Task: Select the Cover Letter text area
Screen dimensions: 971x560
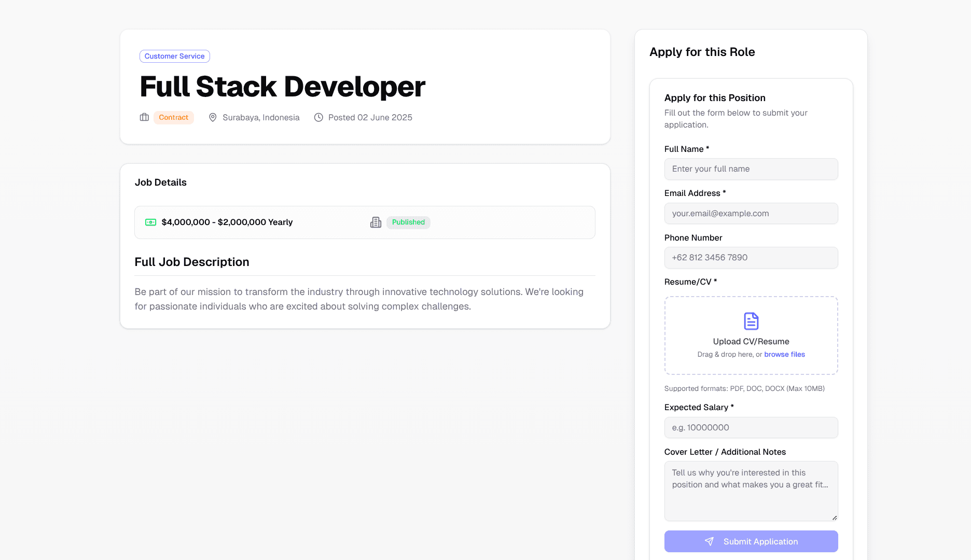Action: pyautogui.click(x=751, y=490)
